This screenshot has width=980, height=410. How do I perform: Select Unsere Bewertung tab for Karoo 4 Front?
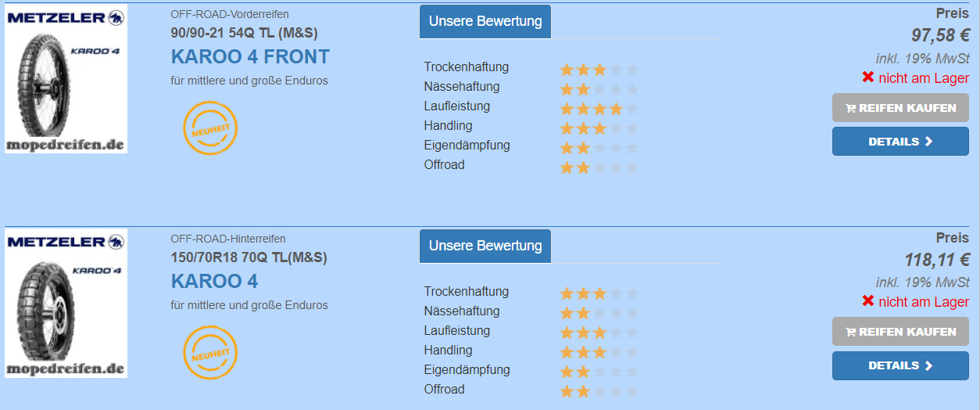pos(485,21)
